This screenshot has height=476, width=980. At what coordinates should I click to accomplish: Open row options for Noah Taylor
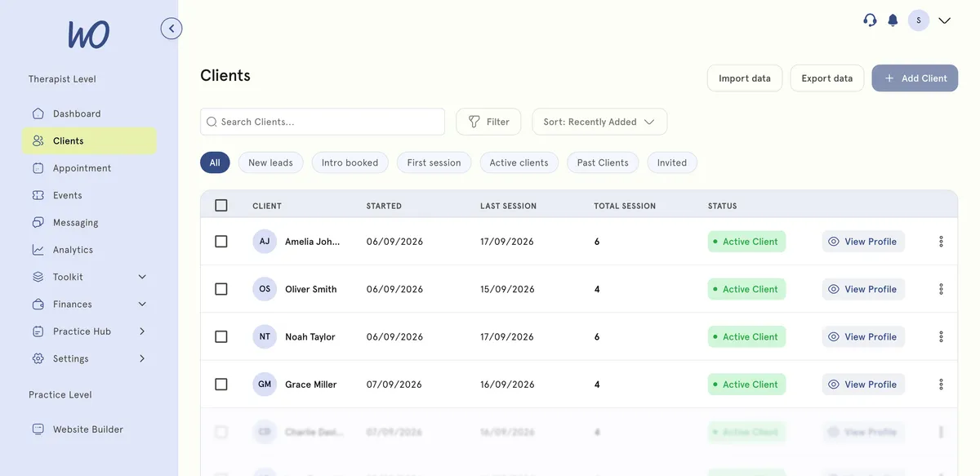click(x=941, y=336)
